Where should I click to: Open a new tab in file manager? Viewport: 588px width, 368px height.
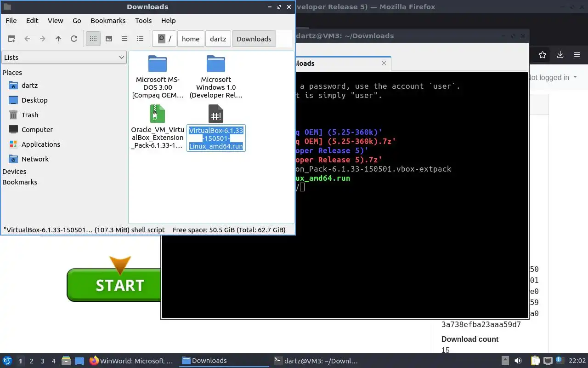[x=11, y=39]
